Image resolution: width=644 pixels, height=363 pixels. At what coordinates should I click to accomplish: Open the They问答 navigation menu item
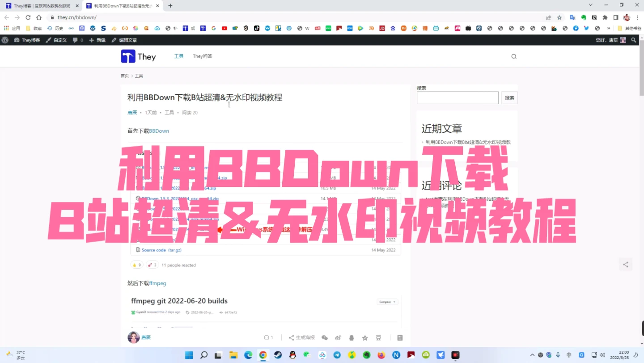pos(203,56)
